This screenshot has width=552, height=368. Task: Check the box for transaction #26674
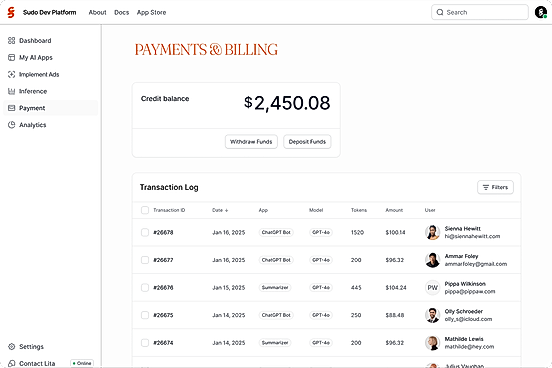click(x=145, y=343)
